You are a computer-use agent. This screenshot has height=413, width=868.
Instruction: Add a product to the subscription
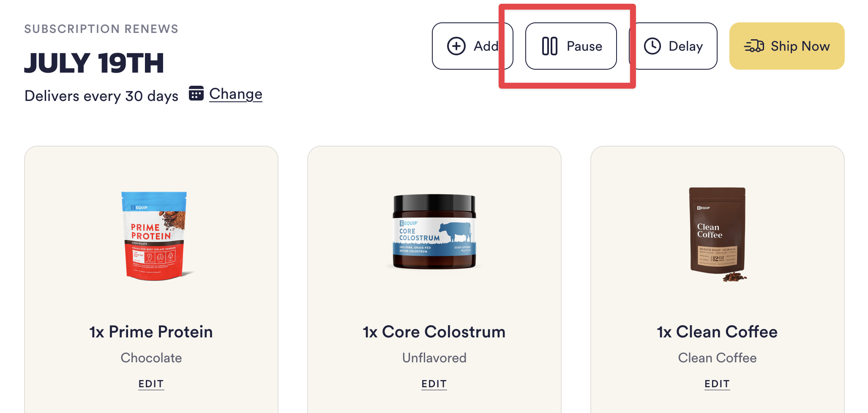[472, 46]
